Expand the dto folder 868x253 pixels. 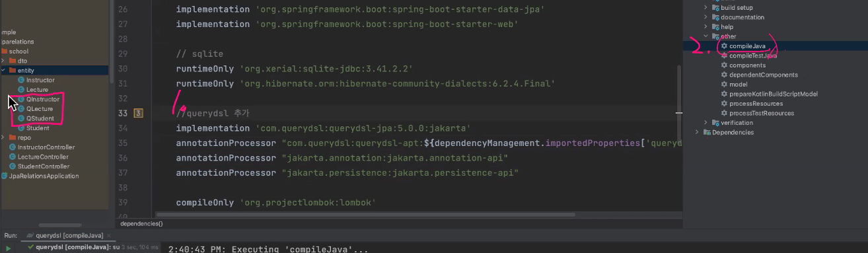tap(4, 61)
